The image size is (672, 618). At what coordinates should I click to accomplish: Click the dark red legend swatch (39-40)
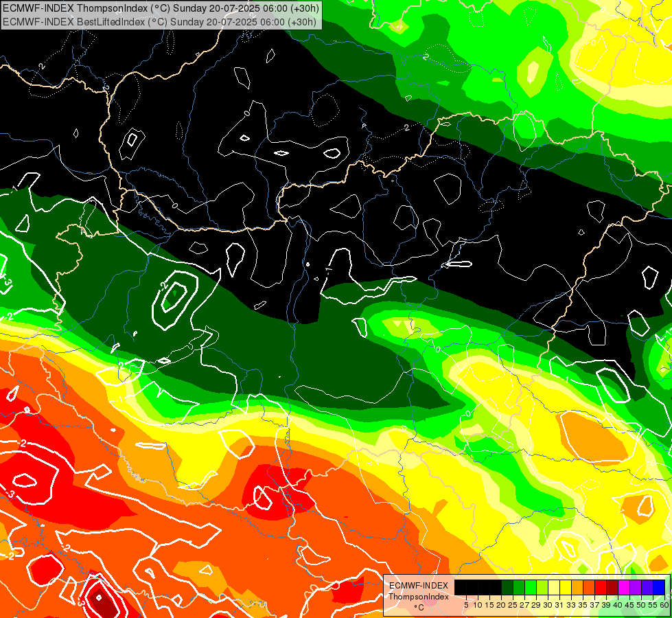(x=612, y=587)
